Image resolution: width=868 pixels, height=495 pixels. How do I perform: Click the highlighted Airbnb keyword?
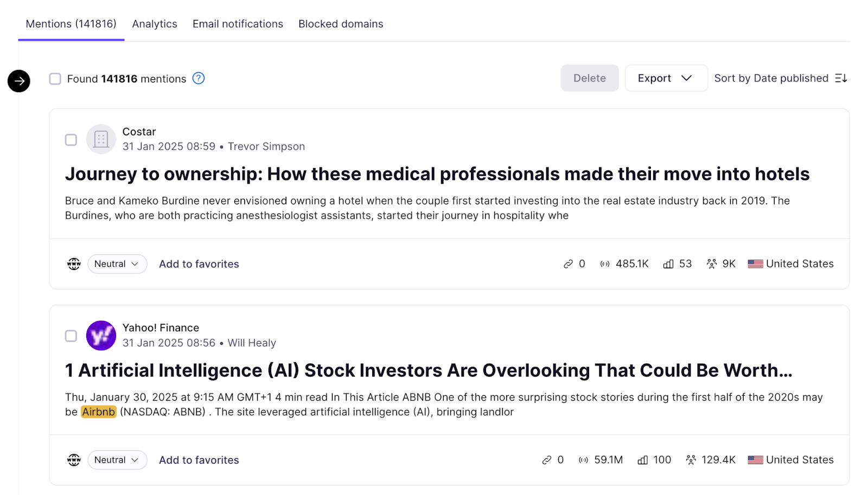98,412
